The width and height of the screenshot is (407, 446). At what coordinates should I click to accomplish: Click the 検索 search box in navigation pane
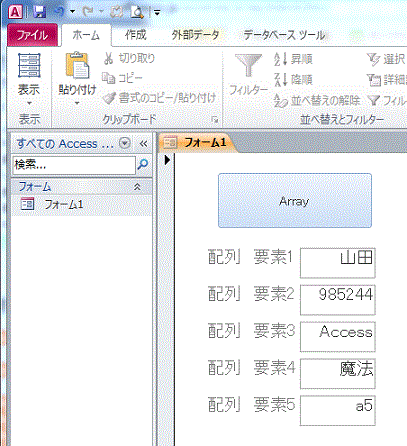pos(74,165)
